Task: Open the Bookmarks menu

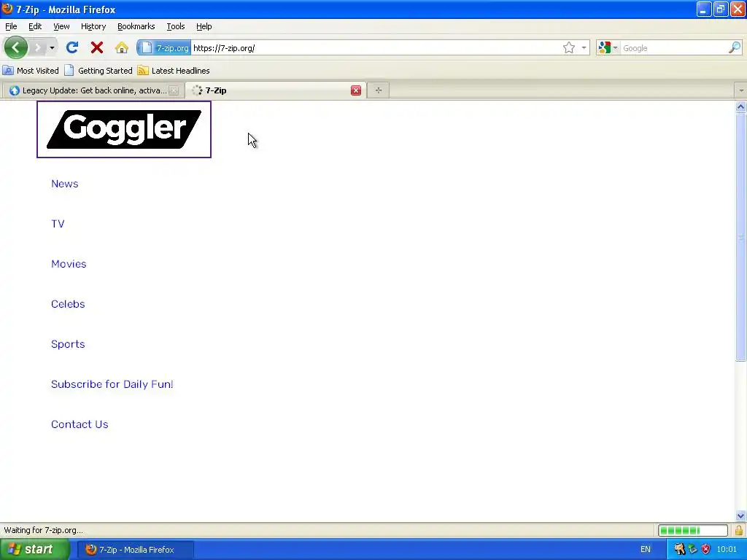Action: 136,26
